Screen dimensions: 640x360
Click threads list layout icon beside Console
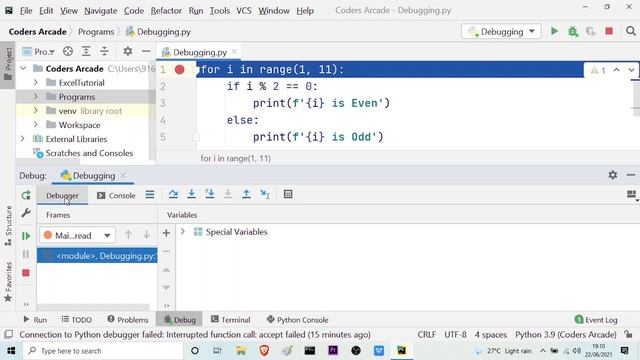150,195
